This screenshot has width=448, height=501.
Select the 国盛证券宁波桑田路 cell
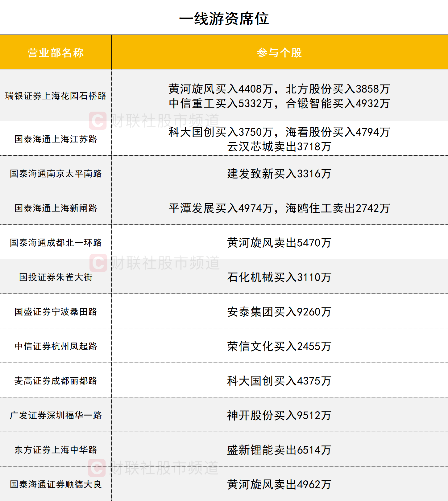(56, 312)
